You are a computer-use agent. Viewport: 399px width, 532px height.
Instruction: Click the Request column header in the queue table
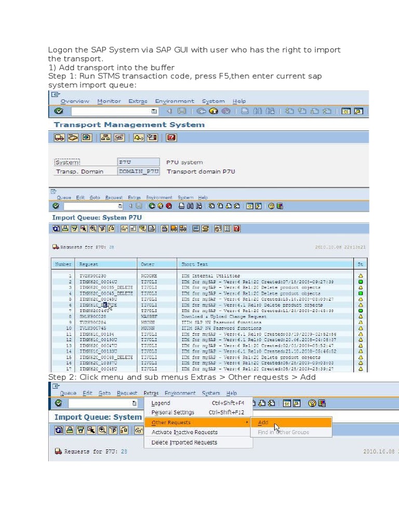click(x=89, y=264)
